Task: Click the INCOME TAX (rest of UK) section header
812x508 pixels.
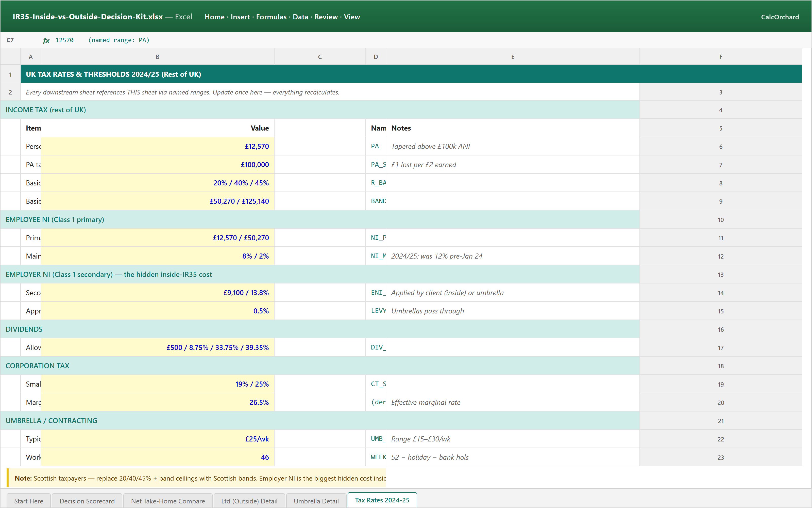Action: tap(320, 109)
